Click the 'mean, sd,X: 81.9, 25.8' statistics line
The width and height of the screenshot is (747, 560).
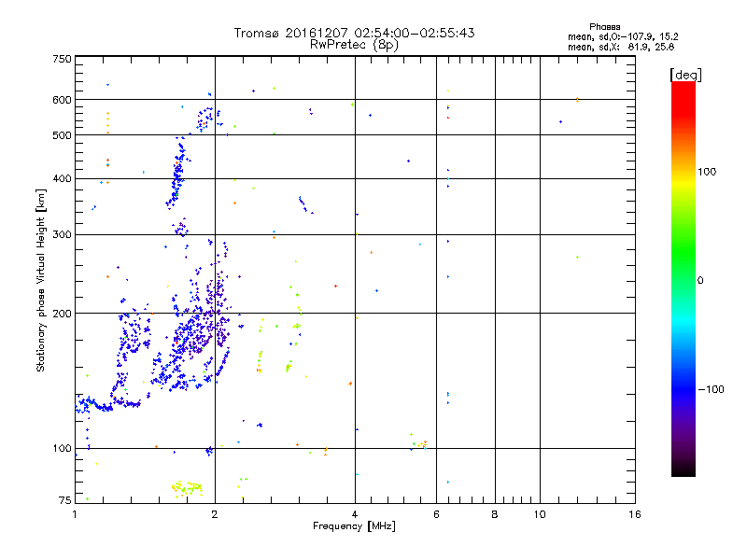(x=621, y=47)
